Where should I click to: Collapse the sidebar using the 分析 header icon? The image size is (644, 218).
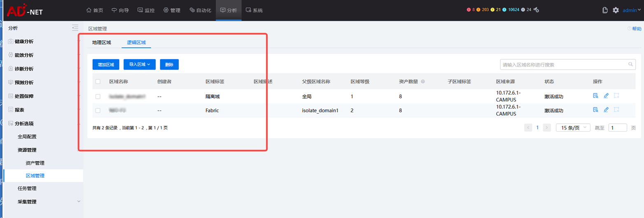coord(75,28)
